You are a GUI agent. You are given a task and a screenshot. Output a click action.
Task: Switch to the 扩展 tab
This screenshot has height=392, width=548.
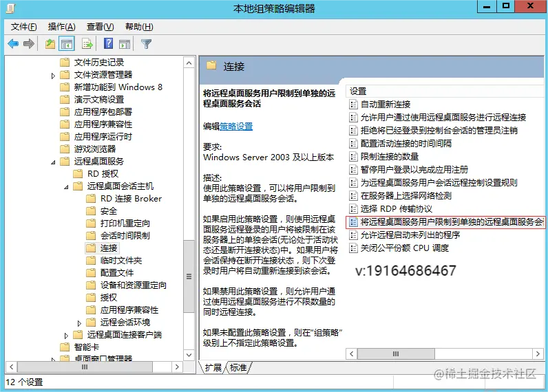(213, 367)
